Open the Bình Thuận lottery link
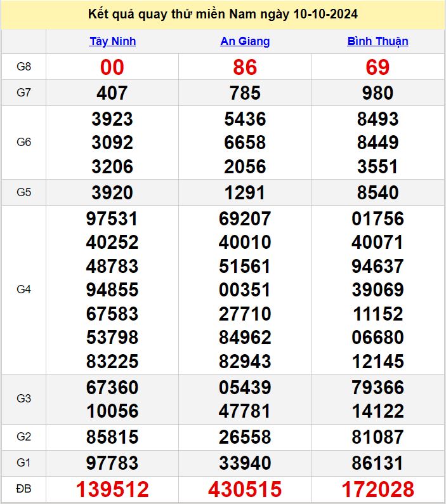Screen dimensions: 446x504 pos(377,41)
